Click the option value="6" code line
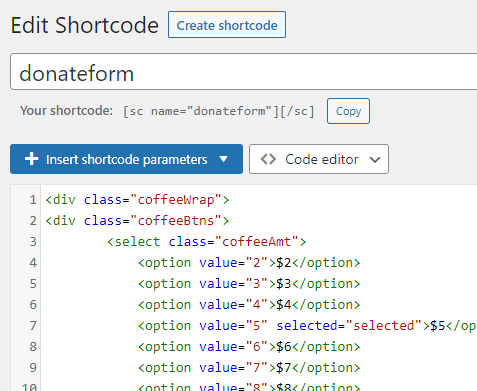The width and height of the screenshot is (477, 391). coord(249,347)
